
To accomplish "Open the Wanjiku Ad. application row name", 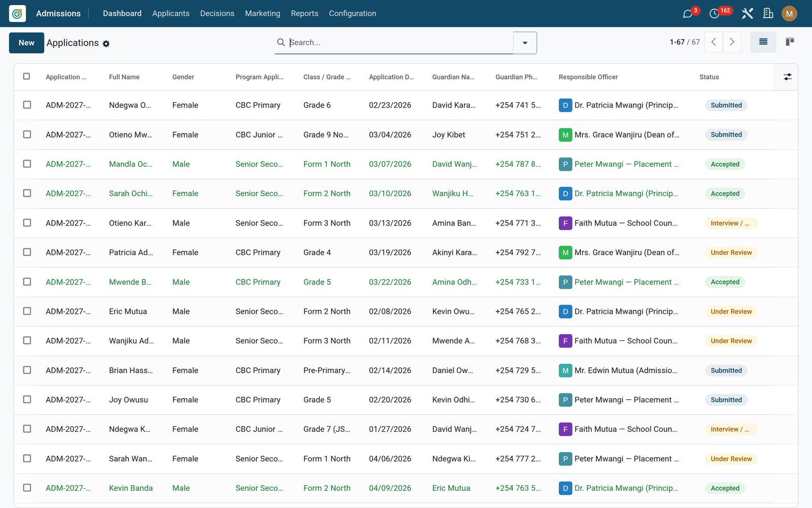I will [131, 341].
